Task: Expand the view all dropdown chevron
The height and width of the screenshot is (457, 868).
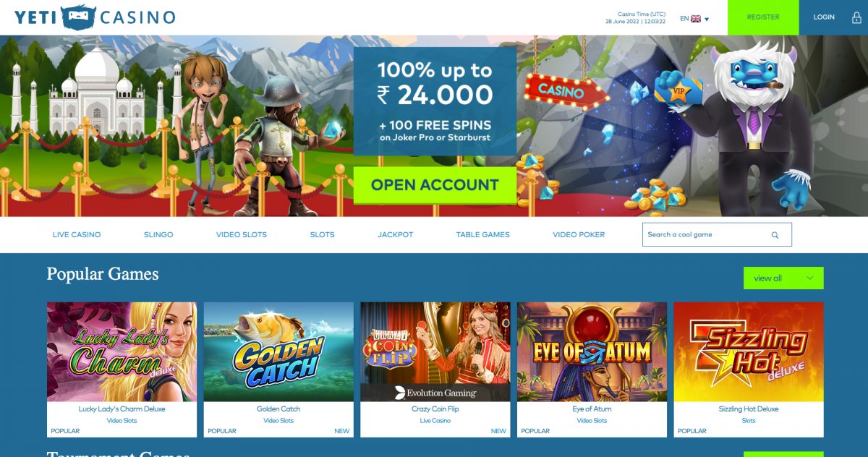Action: (809, 278)
